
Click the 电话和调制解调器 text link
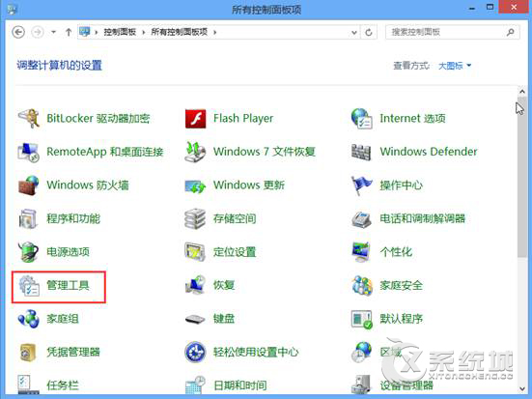tap(422, 218)
